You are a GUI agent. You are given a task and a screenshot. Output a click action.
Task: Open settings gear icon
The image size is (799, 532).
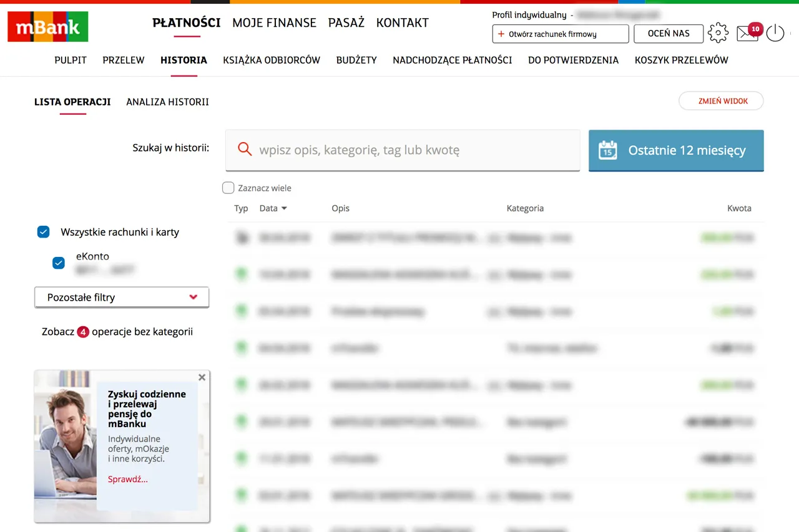pos(718,33)
